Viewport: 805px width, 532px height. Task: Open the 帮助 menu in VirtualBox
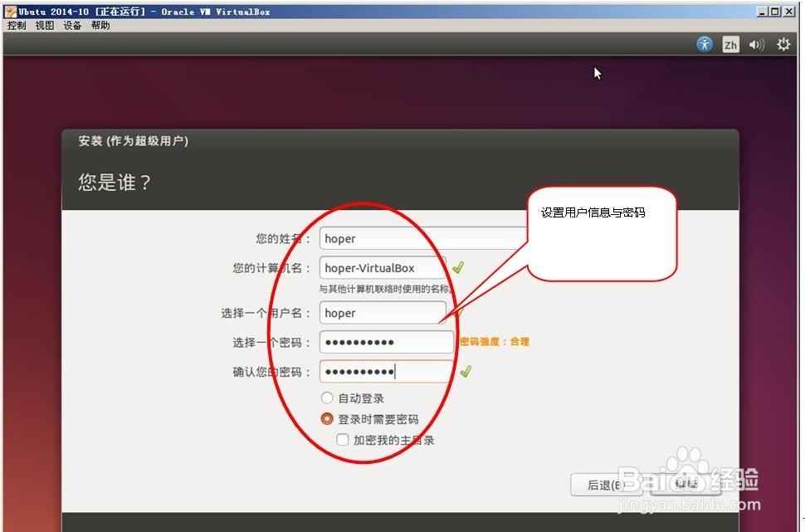coord(100,25)
